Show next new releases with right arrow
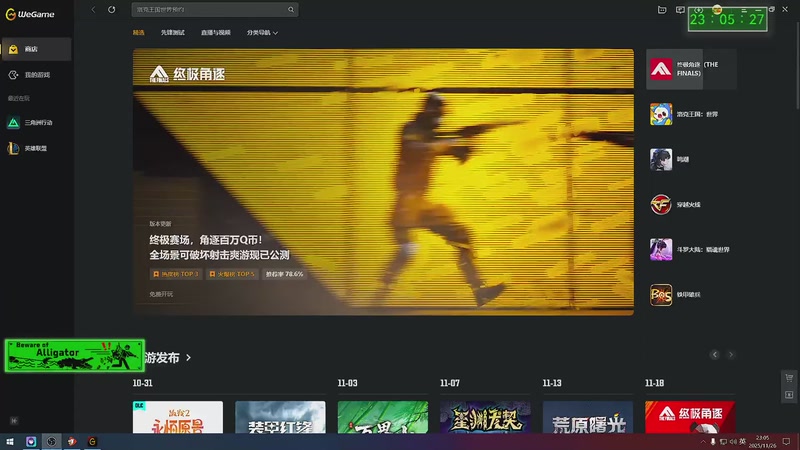Screen dimensions: 800x450 [731, 355]
